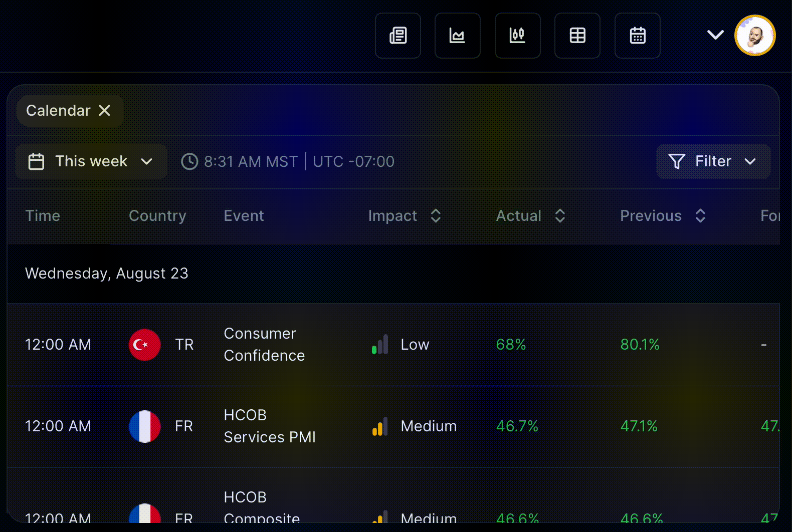Click the Time column header
Viewport: 792px width, 532px height.
[x=43, y=215]
